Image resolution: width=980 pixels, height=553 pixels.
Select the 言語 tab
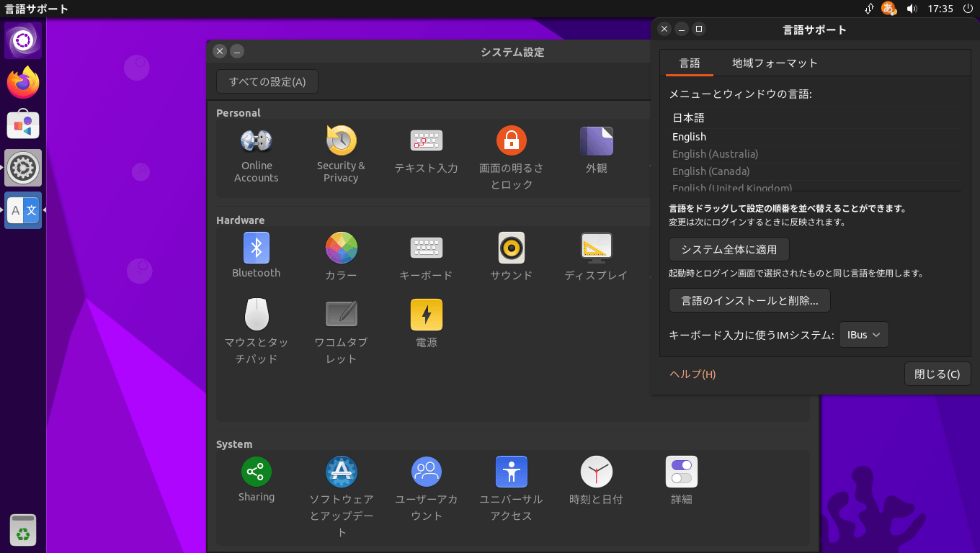[x=689, y=63]
